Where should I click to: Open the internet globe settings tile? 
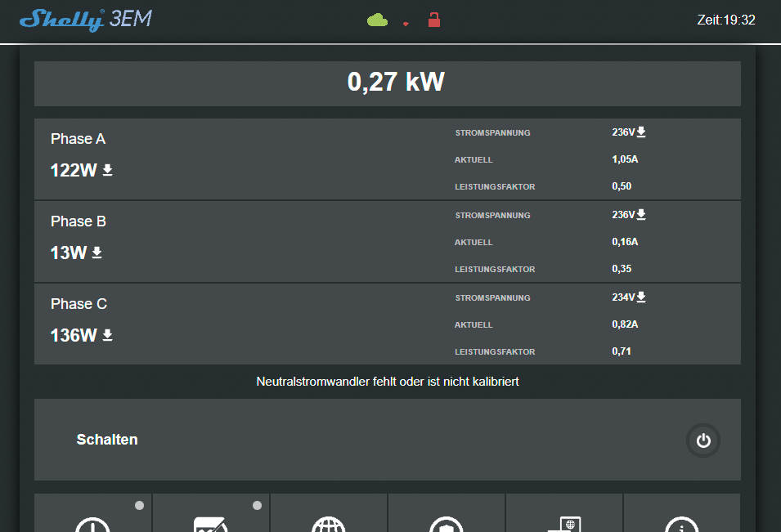(328, 513)
